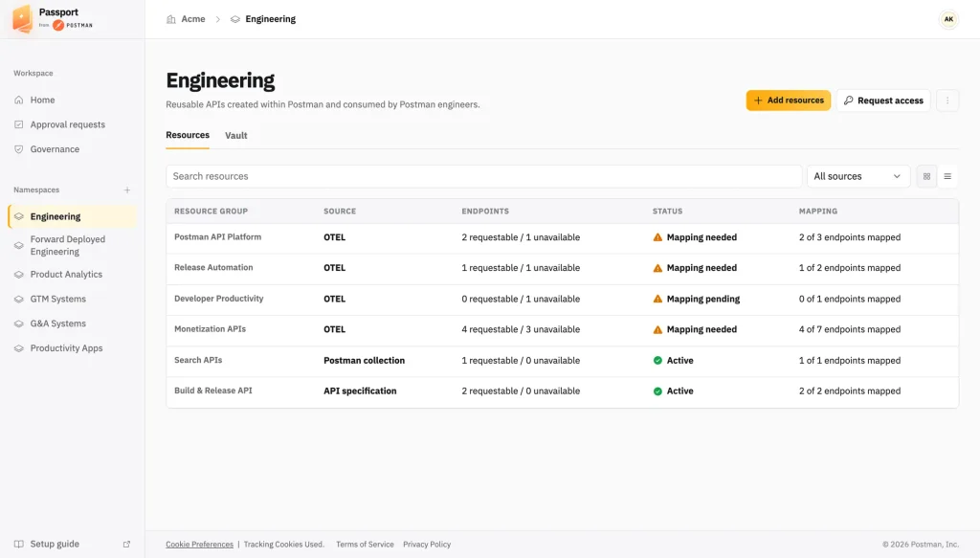Click Acme in the breadcrumb
The image size is (980, 558).
pyautogui.click(x=193, y=19)
